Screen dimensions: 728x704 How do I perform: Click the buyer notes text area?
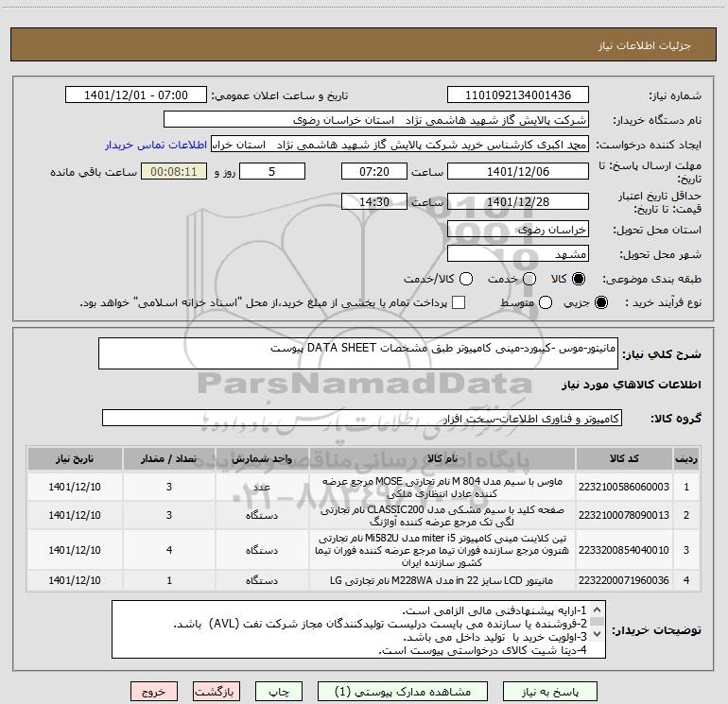click(x=358, y=629)
